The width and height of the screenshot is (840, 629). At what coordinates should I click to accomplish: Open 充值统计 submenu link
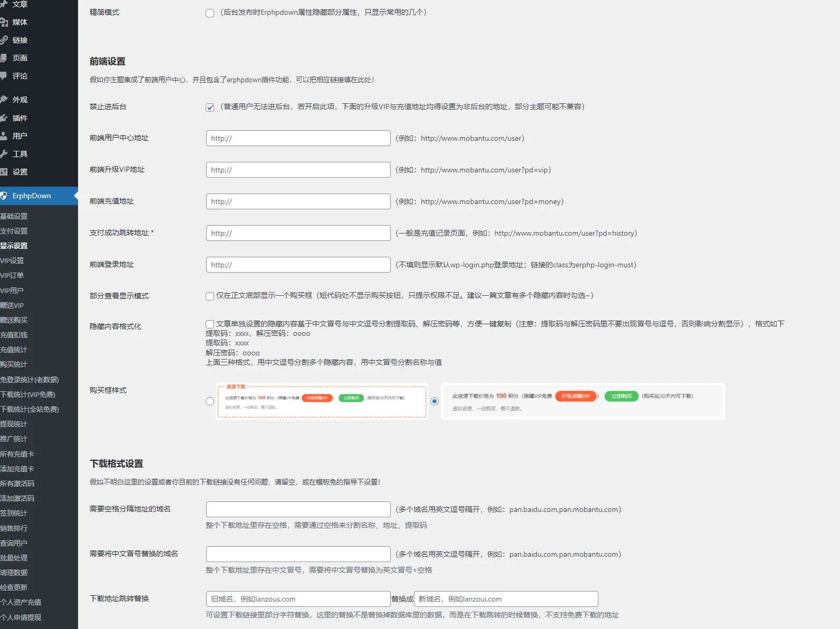pyautogui.click(x=14, y=350)
